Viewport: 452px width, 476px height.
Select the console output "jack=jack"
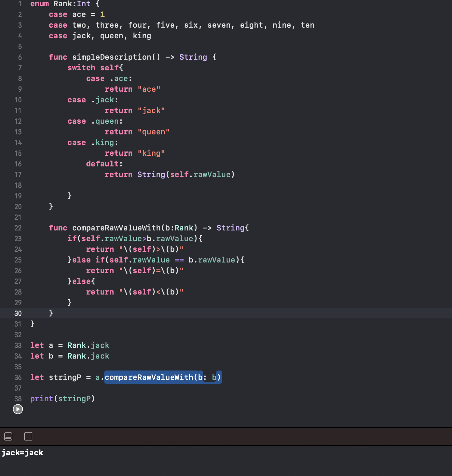coord(22,453)
